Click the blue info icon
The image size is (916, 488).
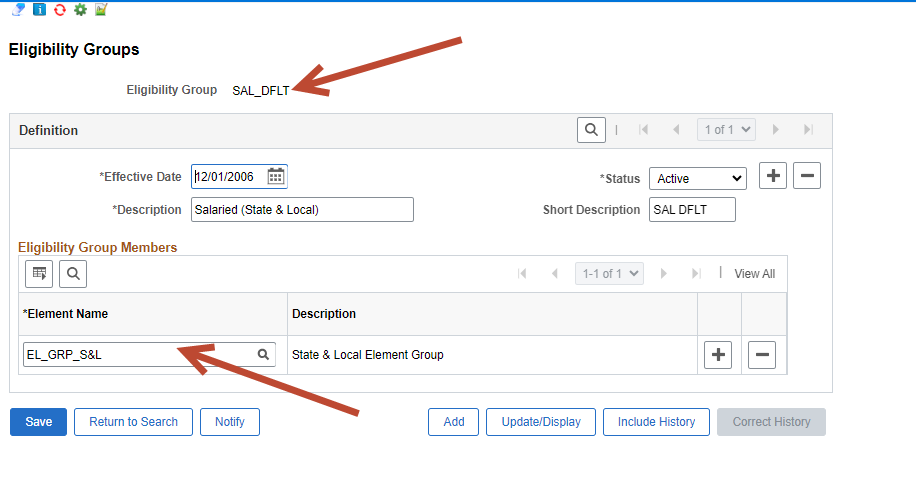tap(39, 9)
